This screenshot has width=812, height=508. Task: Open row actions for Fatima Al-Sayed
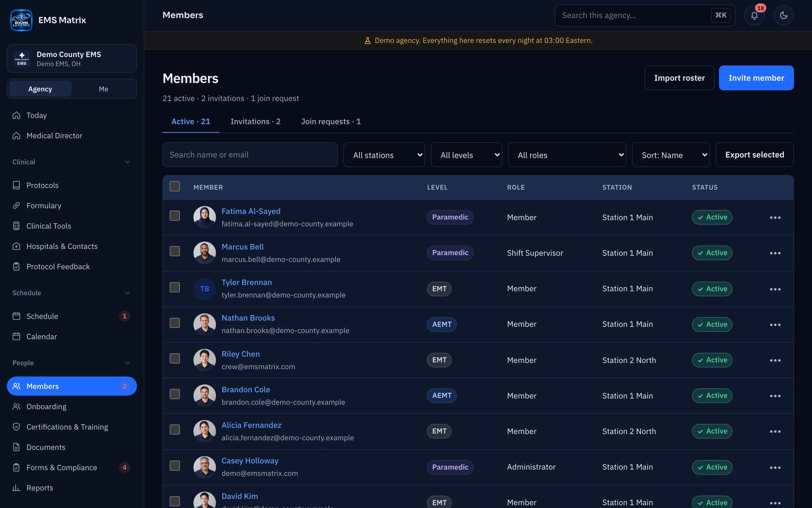pos(775,217)
